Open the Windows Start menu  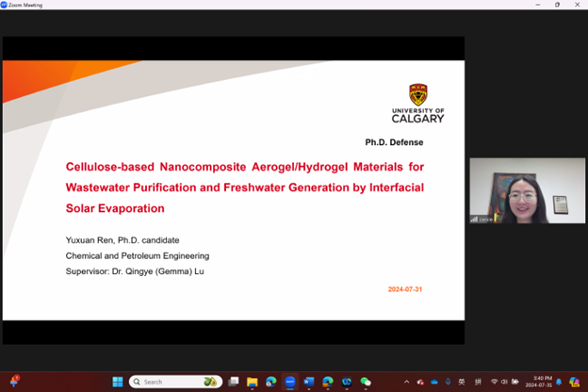[x=118, y=382]
